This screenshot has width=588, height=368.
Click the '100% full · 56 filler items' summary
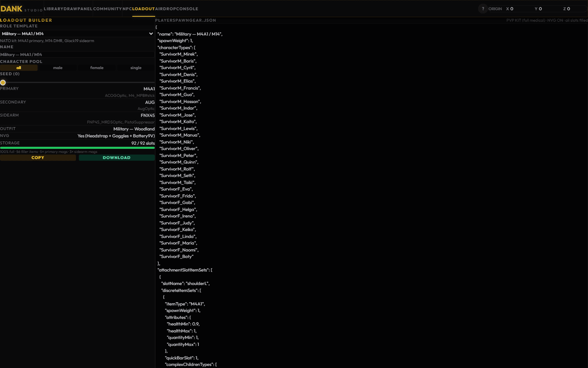[49, 152]
